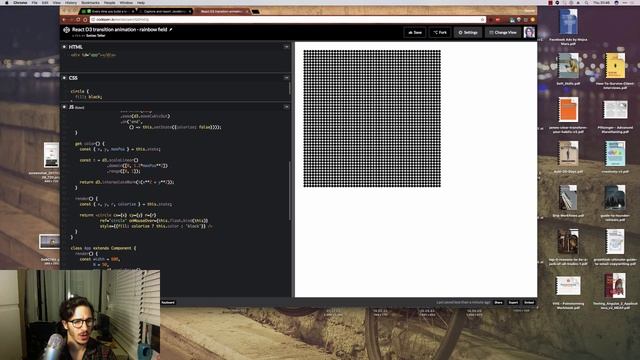Fork this pen

point(440,32)
